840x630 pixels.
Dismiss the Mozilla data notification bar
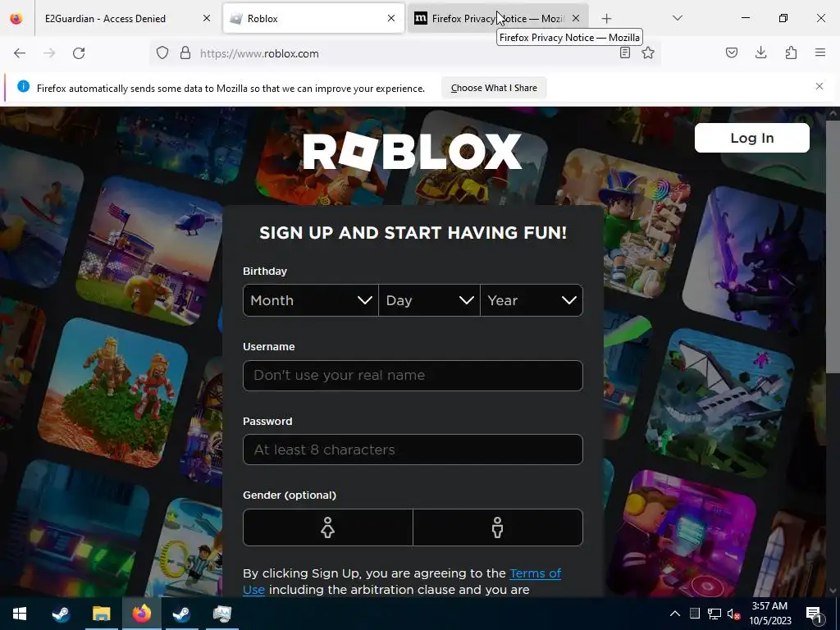coord(819,86)
